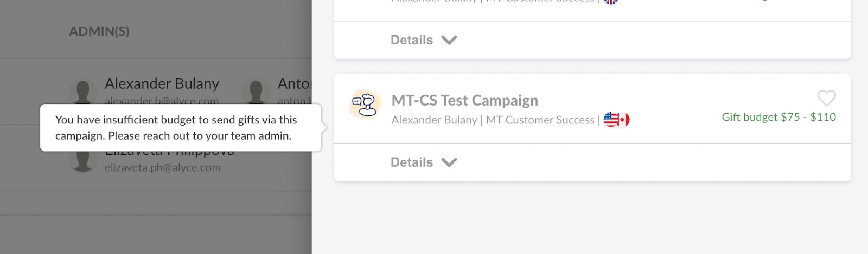Click Alexander Bulany | MT Customer Success subtitle

[493, 120]
